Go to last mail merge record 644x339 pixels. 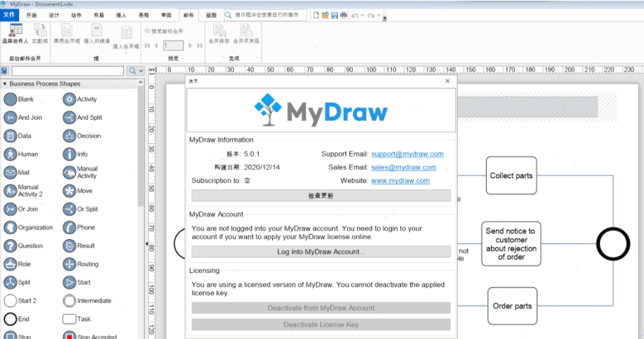click(x=199, y=45)
